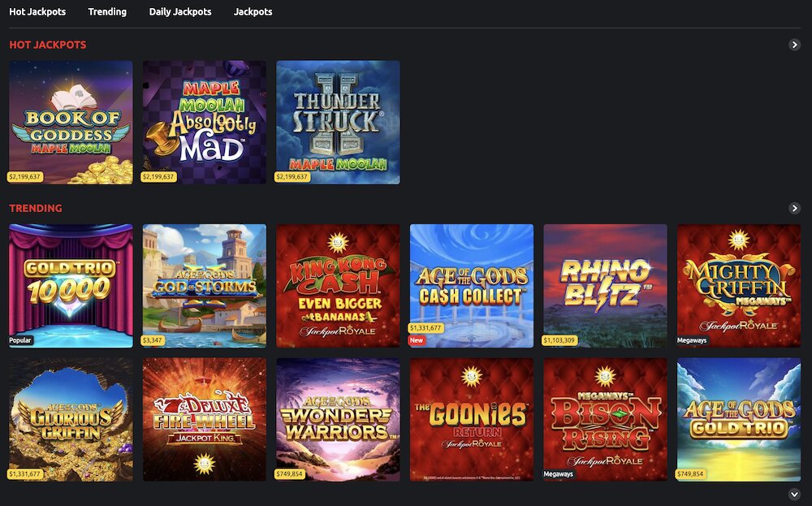
Task: Play The Goonies Return Jackpot Royale
Action: tap(472, 420)
